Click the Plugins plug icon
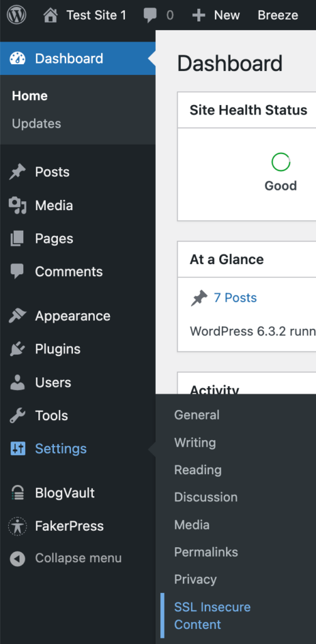The height and width of the screenshot is (644, 316). coord(17,349)
